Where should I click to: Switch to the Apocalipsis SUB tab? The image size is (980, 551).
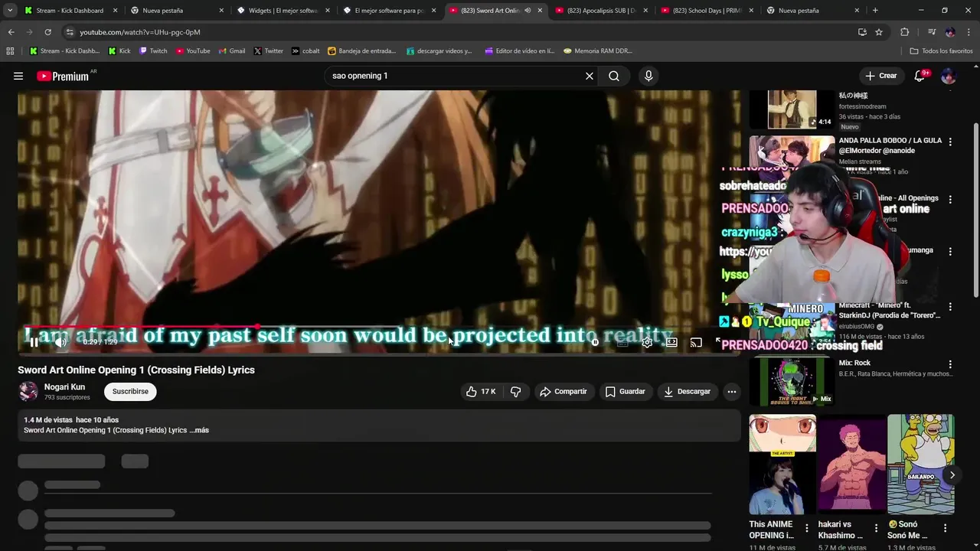coord(603,11)
